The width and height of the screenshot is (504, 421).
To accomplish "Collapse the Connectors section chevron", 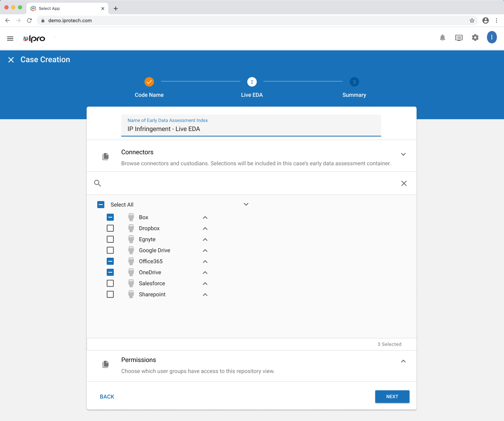I will 403,154.
